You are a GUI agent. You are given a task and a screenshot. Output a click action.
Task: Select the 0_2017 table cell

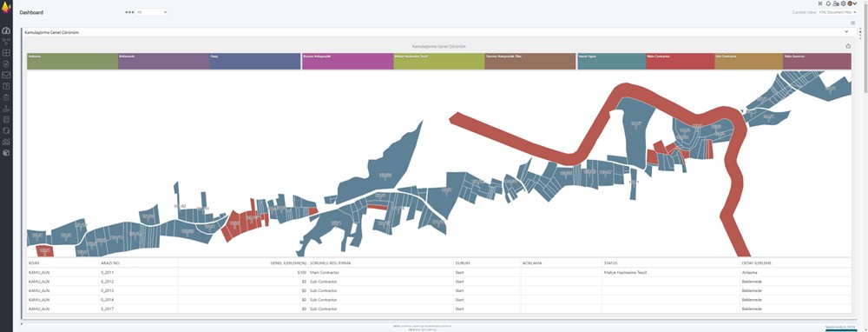point(138,309)
